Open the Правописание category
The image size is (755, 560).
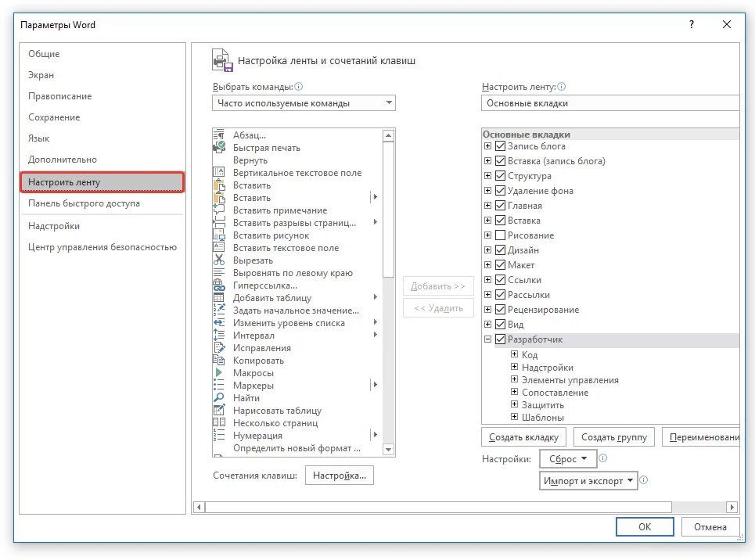(x=102, y=96)
